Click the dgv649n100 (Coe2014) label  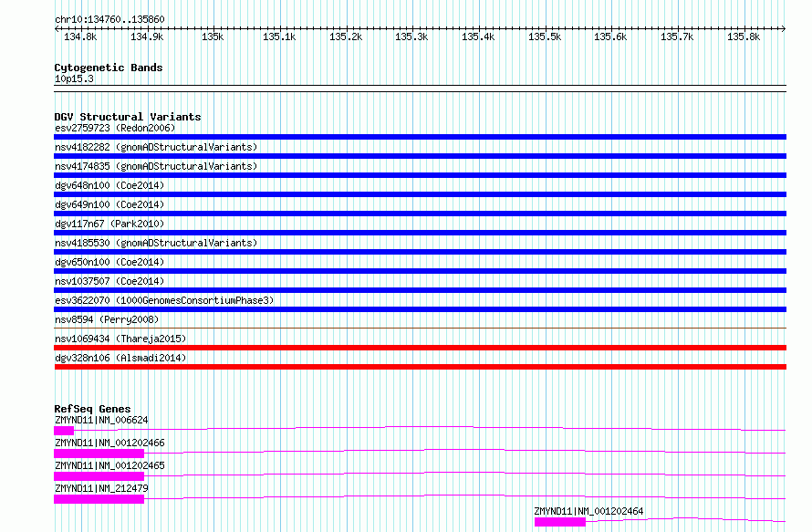(x=109, y=204)
